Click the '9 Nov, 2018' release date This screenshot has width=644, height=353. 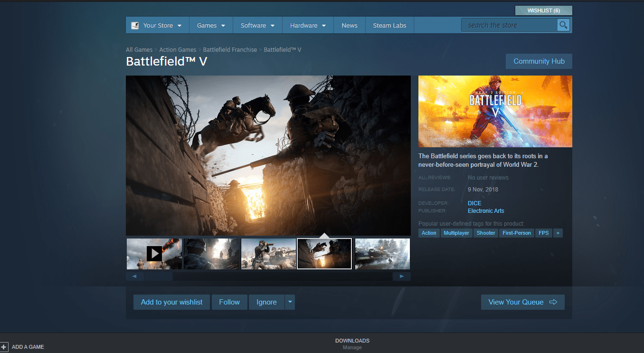483,190
